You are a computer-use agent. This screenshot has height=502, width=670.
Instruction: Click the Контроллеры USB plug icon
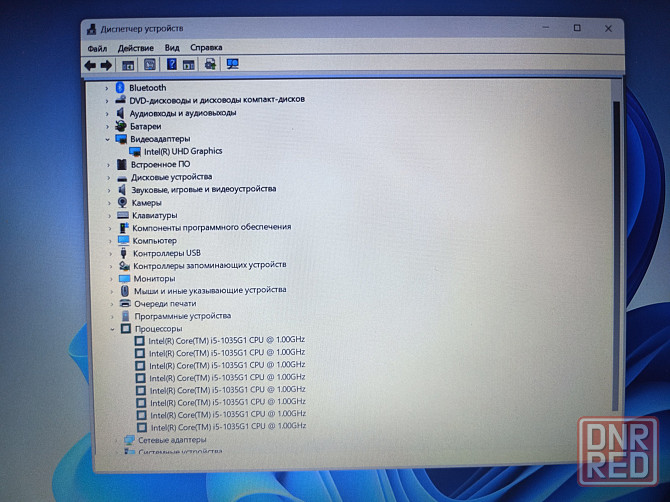(123, 253)
